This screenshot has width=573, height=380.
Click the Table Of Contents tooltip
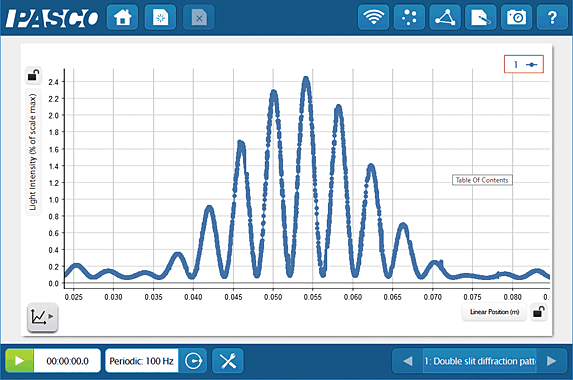(x=482, y=180)
